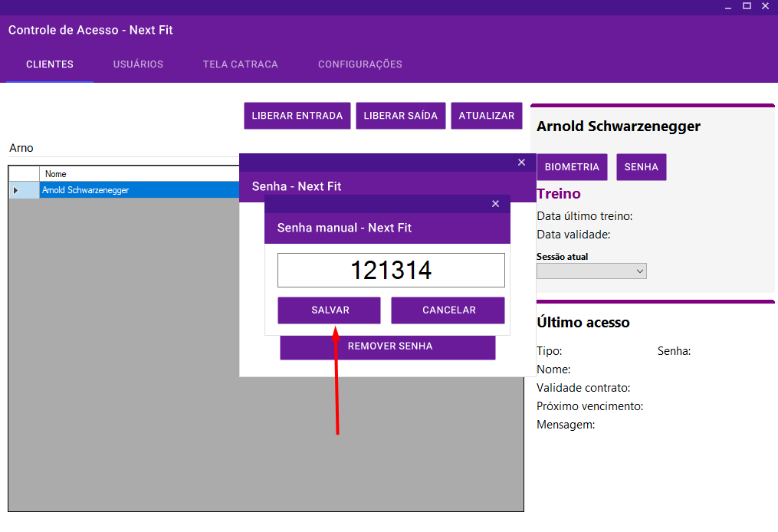
Task: Open the Configurações tab
Action: click(x=359, y=64)
